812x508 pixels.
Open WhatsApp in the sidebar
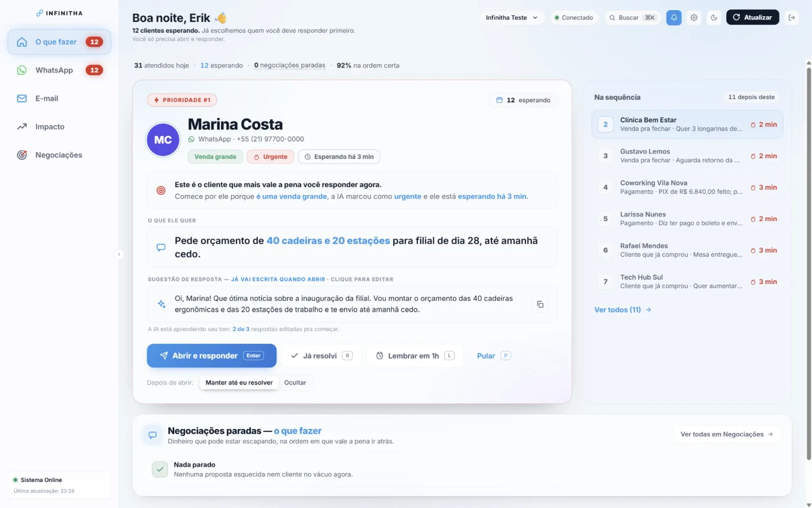[x=59, y=70]
